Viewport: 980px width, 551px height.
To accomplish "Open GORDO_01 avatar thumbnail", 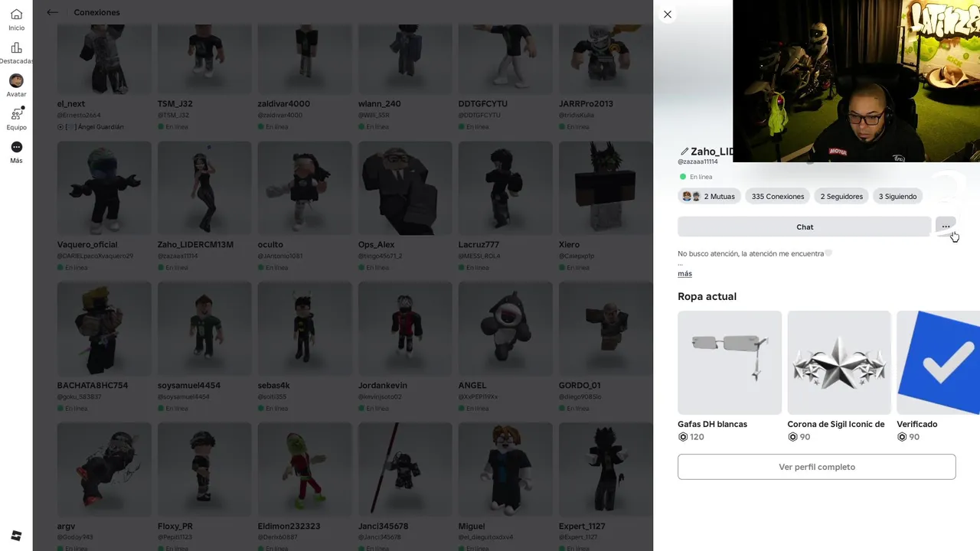I will pos(606,329).
